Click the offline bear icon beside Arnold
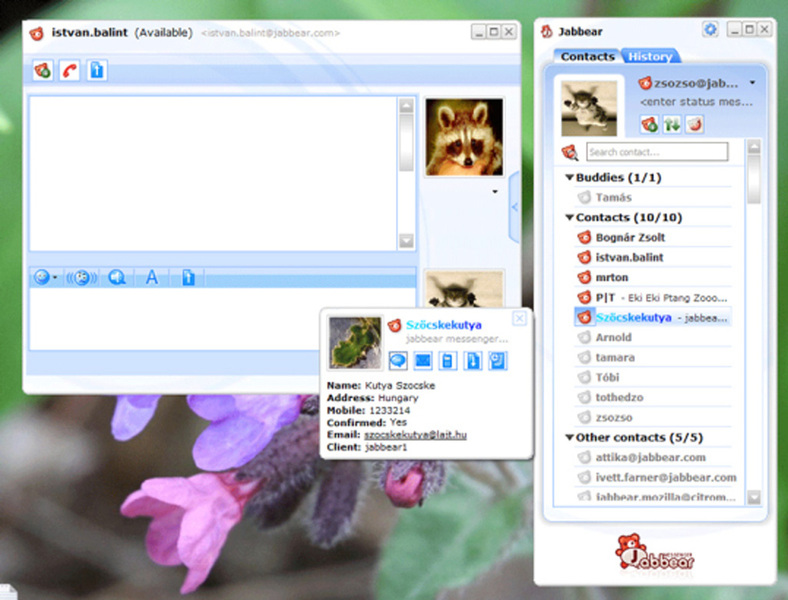The height and width of the screenshot is (600, 788). coord(584,337)
